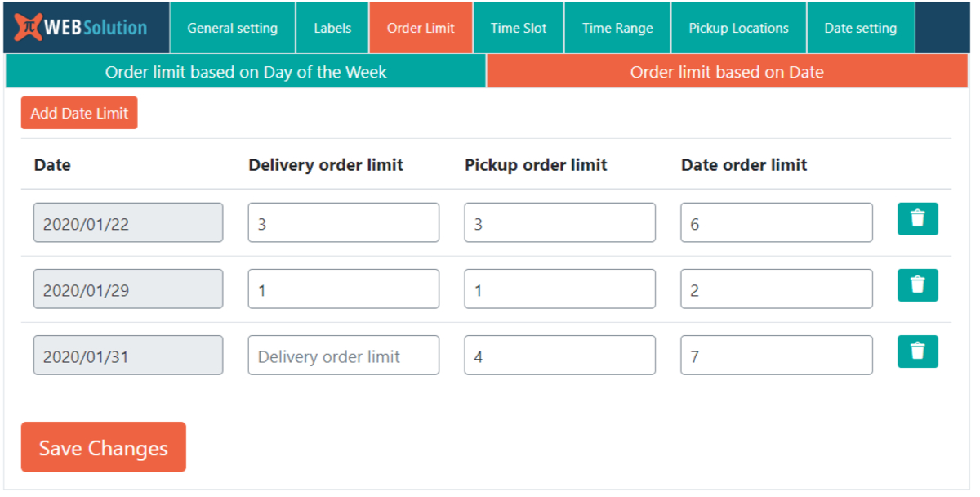
Task: Edit pickup order limit for 2020/01/29
Action: [x=560, y=289]
